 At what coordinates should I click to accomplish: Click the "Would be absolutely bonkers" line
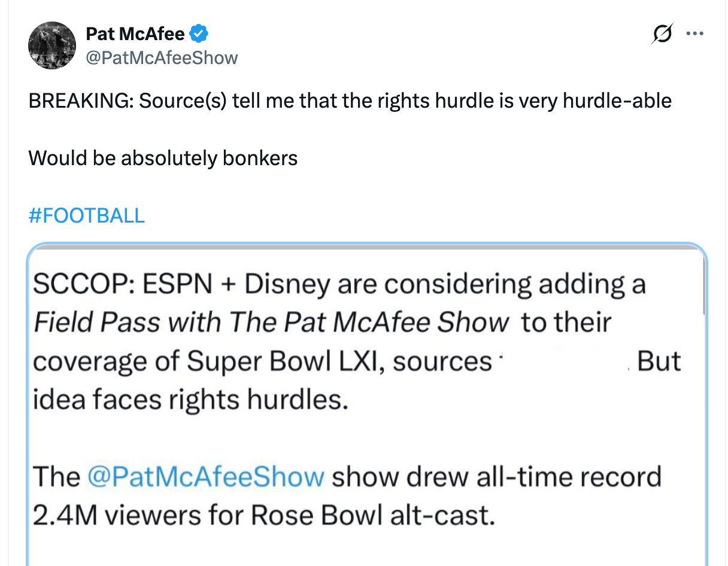point(163,158)
